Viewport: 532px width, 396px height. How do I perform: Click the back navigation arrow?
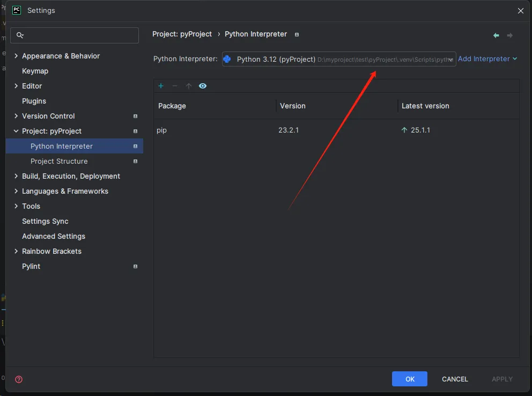click(496, 35)
